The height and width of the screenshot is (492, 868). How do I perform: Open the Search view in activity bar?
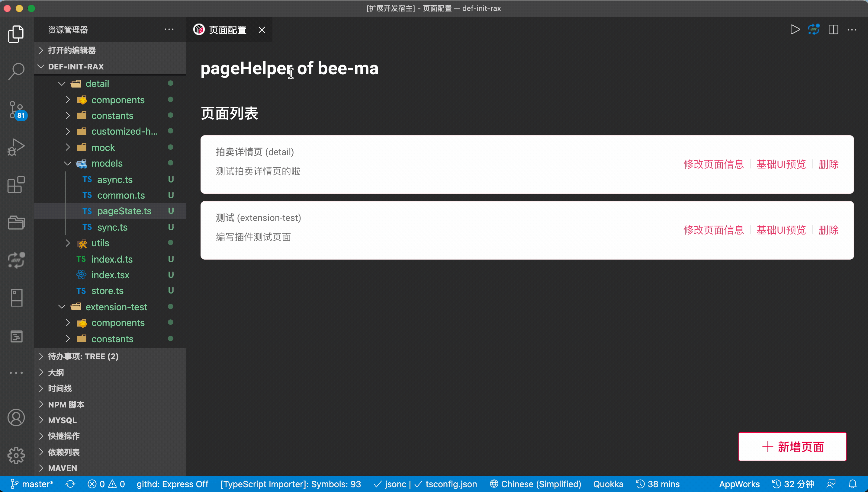click(x=16, y=71)
